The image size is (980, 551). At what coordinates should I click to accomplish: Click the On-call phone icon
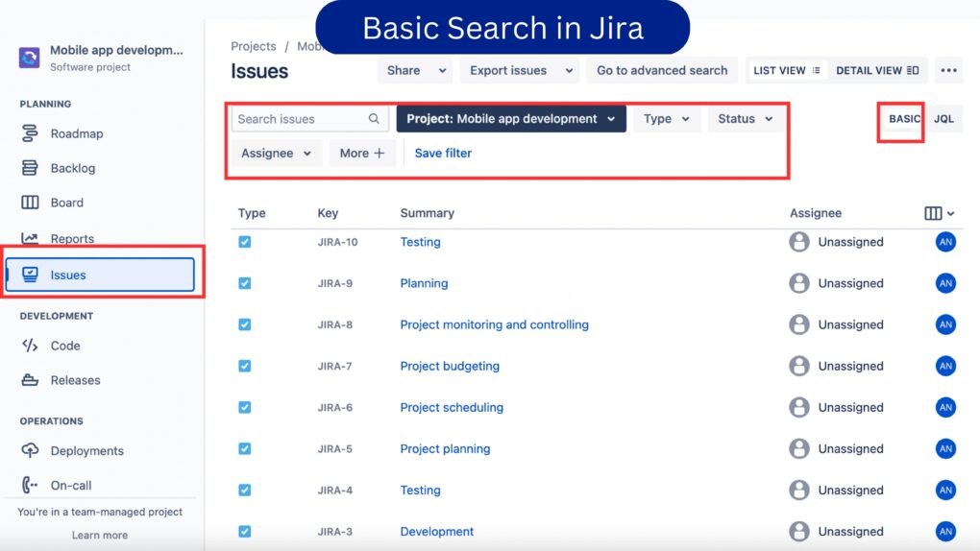[30, 485]
